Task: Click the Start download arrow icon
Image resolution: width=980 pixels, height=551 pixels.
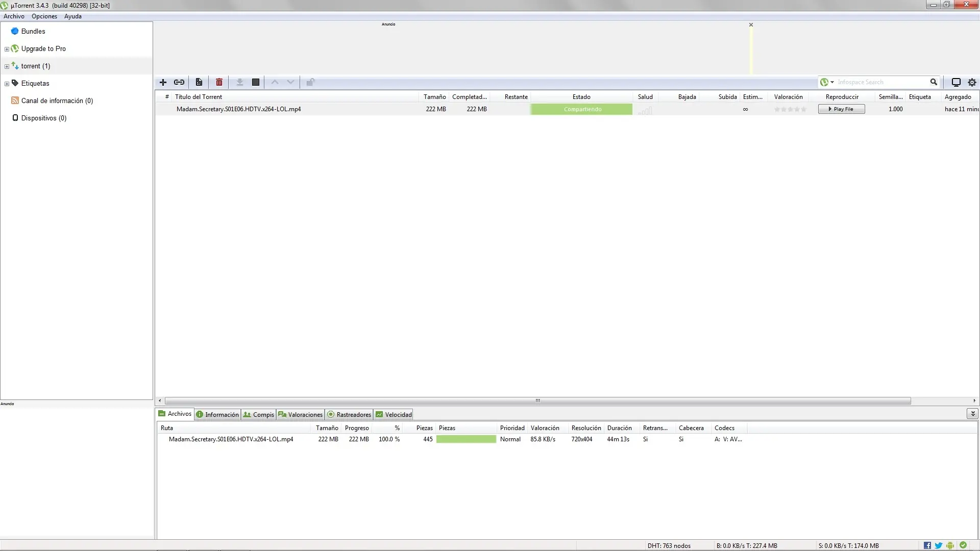Action: [239, 82]
